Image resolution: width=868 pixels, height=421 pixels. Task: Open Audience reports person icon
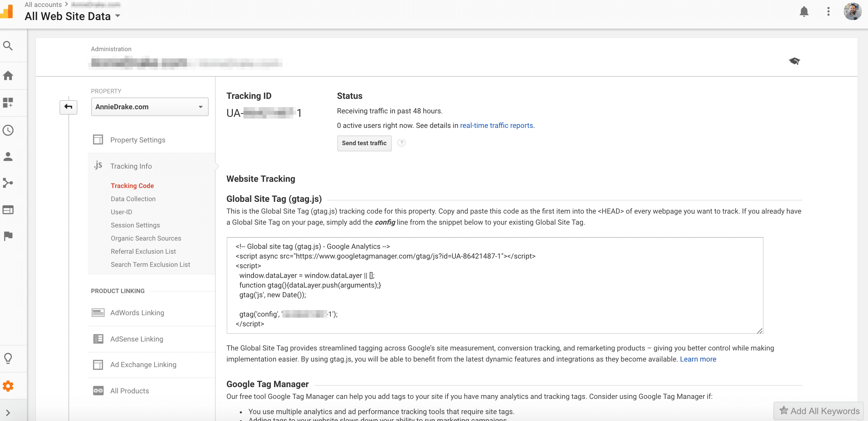coord(8,157)
